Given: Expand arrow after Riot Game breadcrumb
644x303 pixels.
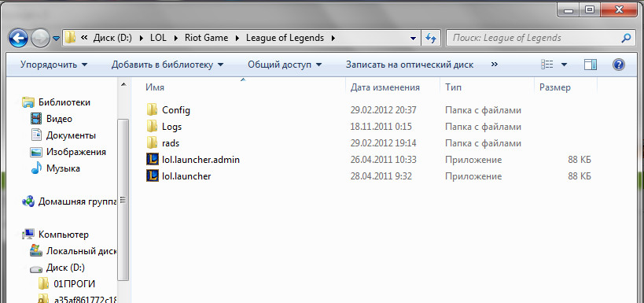Looking at the screenshot, I should [237, 39].
